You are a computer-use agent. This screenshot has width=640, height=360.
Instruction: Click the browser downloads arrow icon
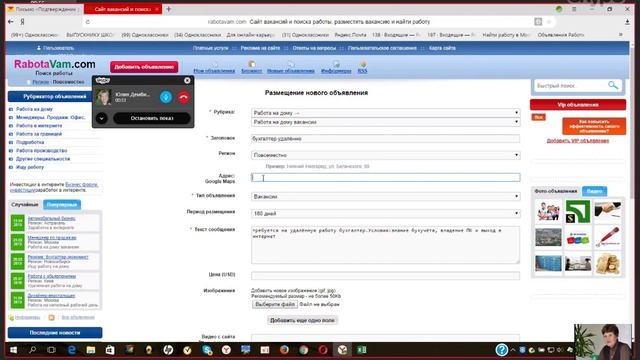(627, 22)
